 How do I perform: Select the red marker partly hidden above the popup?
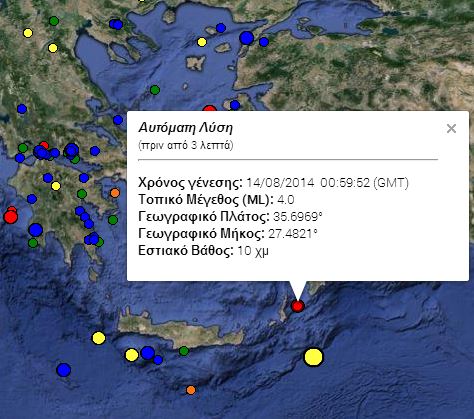tap(210, 108)
